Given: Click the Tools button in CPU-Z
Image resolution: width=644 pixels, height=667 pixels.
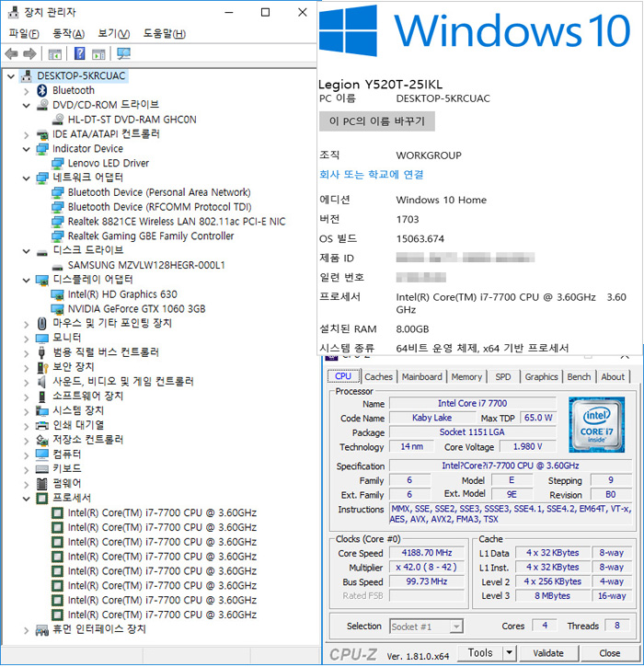Looking at the screenshot, I should coord(480,652).
